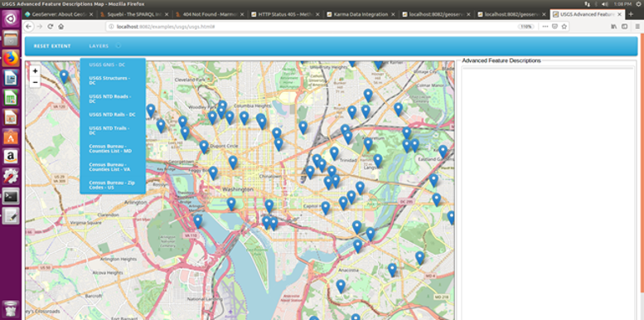Click the volume indicator in the top panel
Viewport: 644px width, 320px height.
tap(605, 4)
